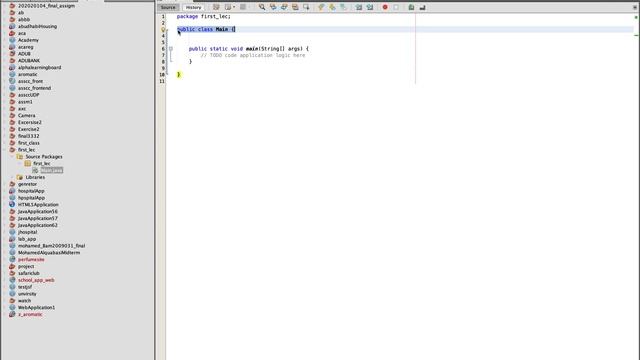Click Shift Line Left icon
Screen dimensions: 640x360
click(x=358, y=7)
